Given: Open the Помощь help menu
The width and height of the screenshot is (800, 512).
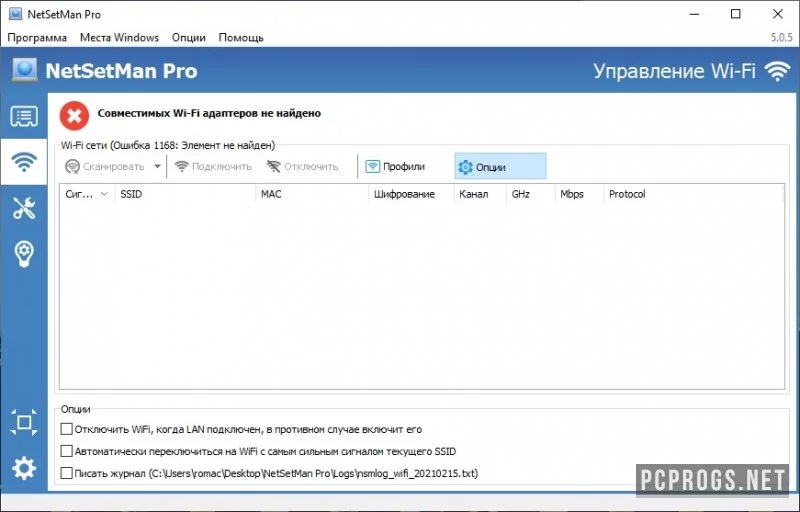Looking at the screenshot, I should pos(241,38).
